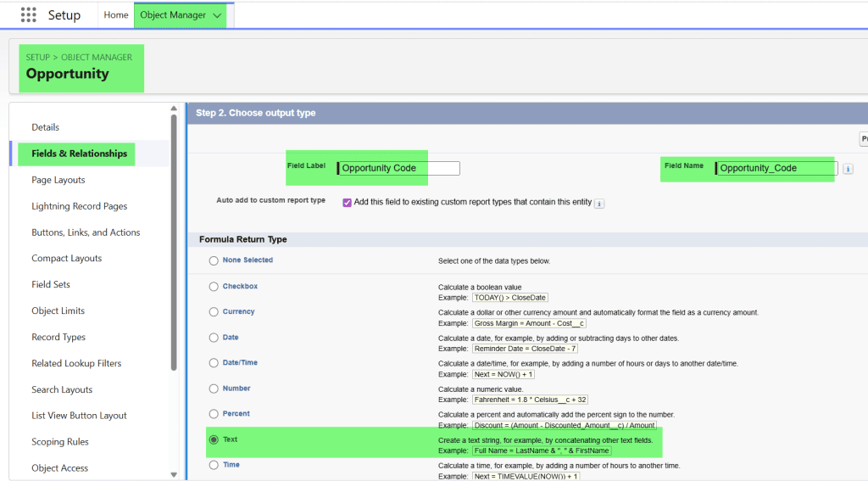Expand the Object Manager tab dropdown arrow
The height and width of the screenshot is (481, 868).
[217, 15]
